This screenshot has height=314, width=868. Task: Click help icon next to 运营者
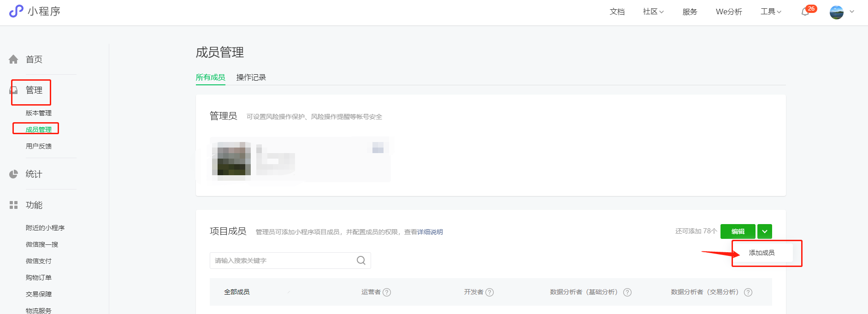(387, 292)
